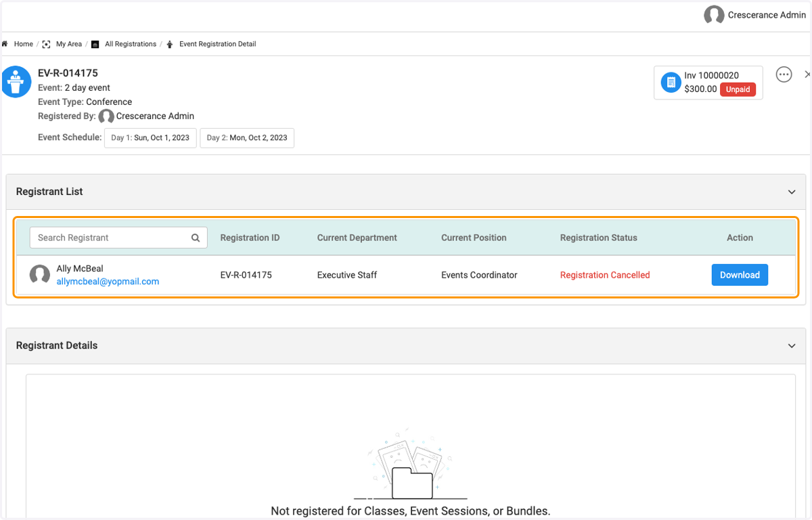Click the Registrant Details section title
812x520 pixels.
pyautogui.click(x=57, y=345)
